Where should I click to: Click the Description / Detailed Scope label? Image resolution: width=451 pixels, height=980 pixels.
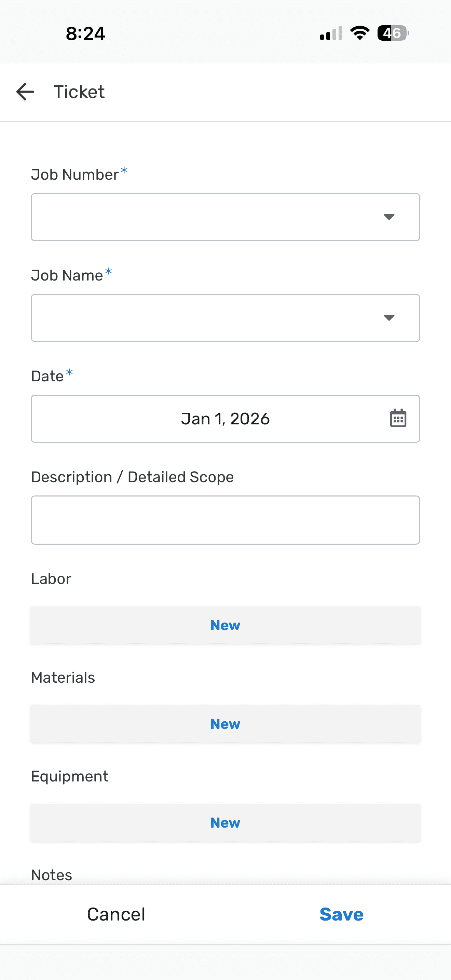[132, 477]
